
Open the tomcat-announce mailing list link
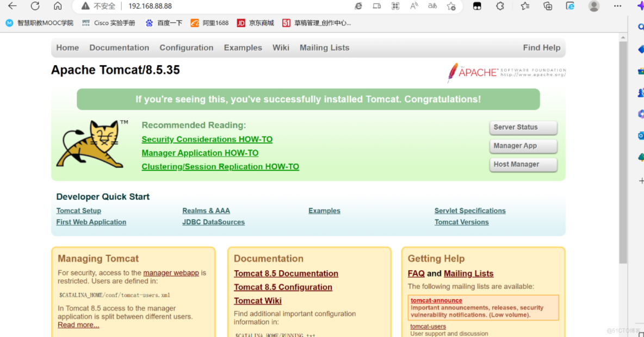tap(436, 301)
